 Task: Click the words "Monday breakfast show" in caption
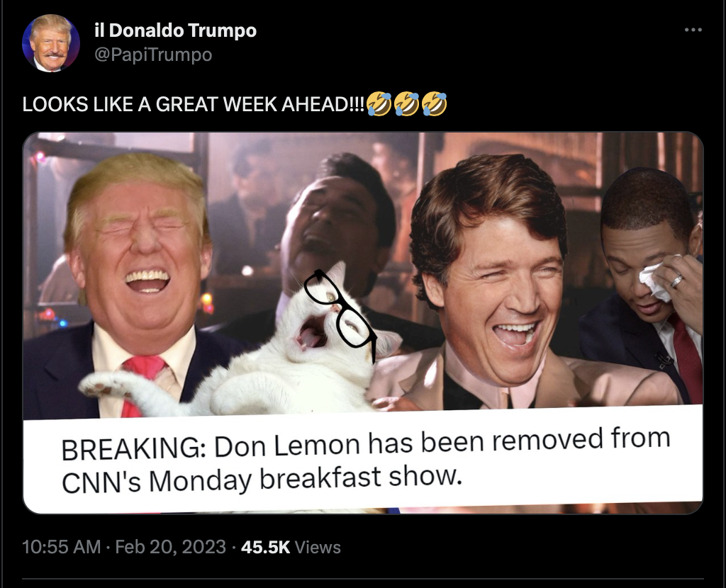coord(306,479)
